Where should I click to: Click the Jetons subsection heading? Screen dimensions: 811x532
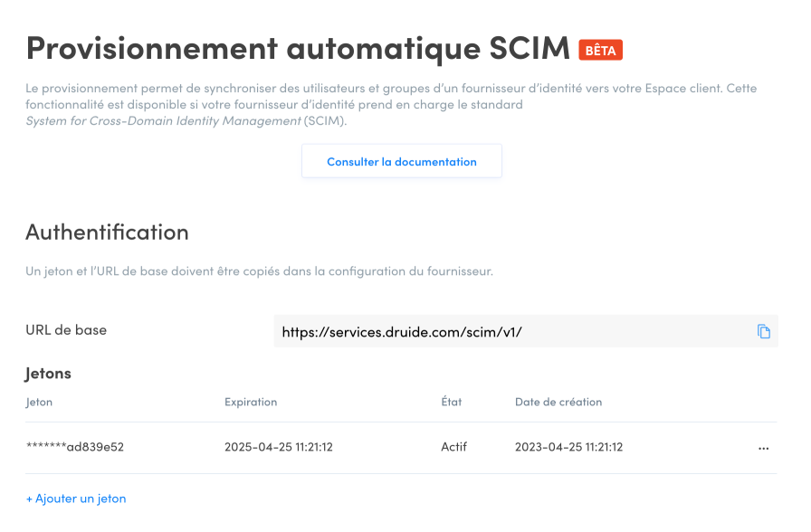[x=49, y=374]
